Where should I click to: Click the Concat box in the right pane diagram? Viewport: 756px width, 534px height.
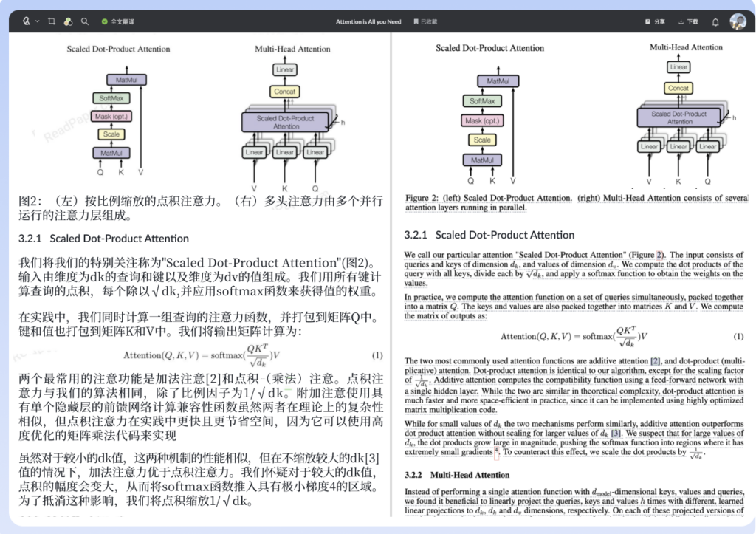click(678, 89)
